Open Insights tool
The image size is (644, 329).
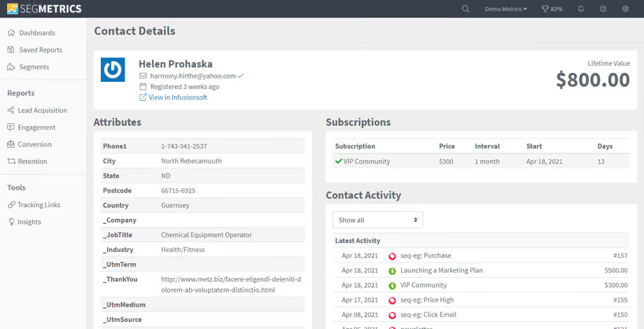point(29,222)
